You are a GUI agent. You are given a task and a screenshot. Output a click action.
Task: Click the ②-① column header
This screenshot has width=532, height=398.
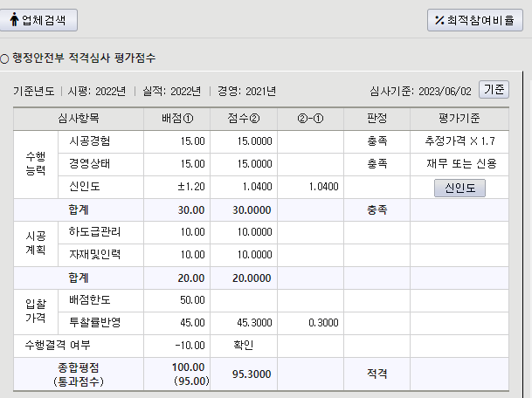pyautogui.click(x=310, y=119)
